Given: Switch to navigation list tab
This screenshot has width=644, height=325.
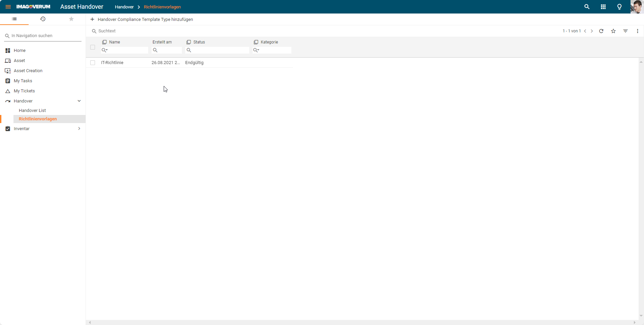Looking at the screenshot, I should tap(14, 19).
